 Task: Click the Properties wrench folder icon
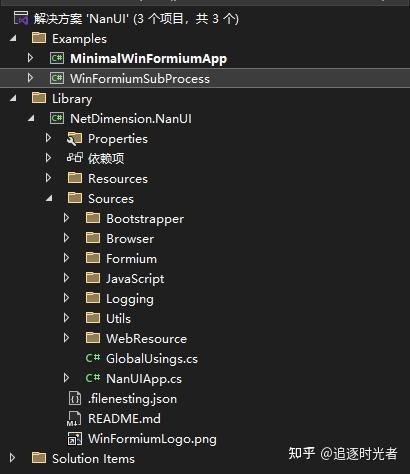pyautogui.click(x=74, y=138)
